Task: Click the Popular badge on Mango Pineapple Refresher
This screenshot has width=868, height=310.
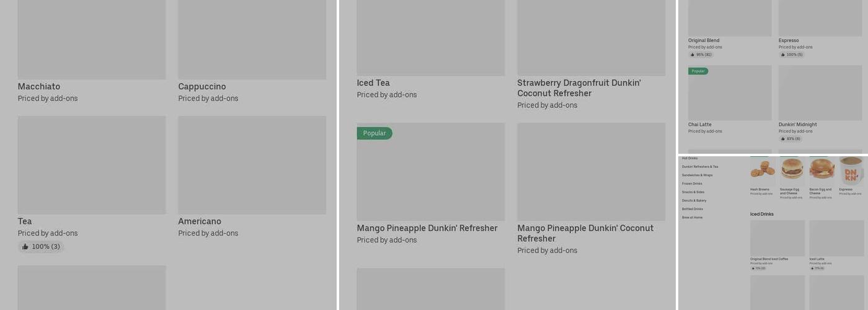Action: pyautogui.click(x=374, y=133)
